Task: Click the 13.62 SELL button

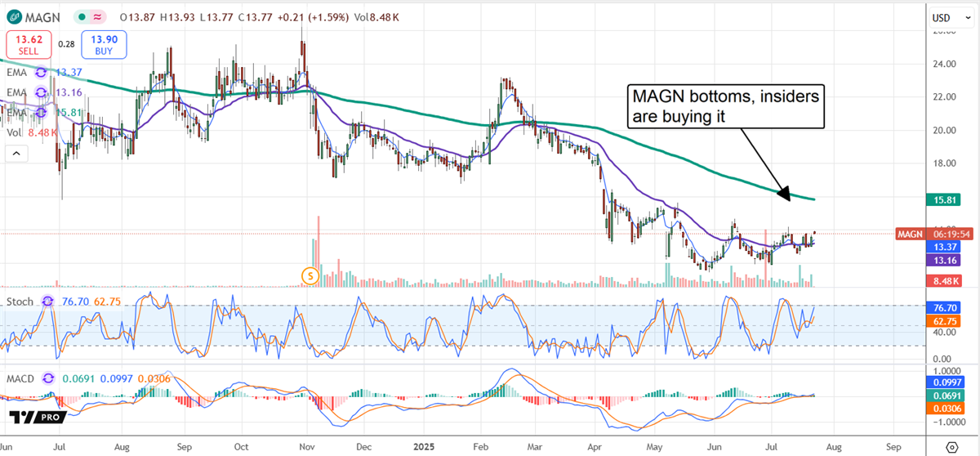Action: click(x=29, y=44)
